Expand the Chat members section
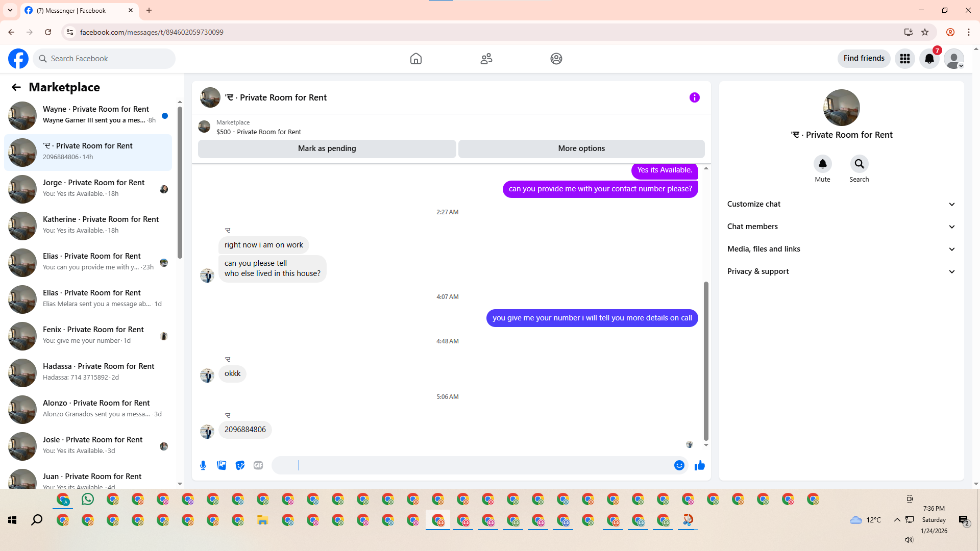The height and width of the screenshot is (551, 980). tap(841, 227)
